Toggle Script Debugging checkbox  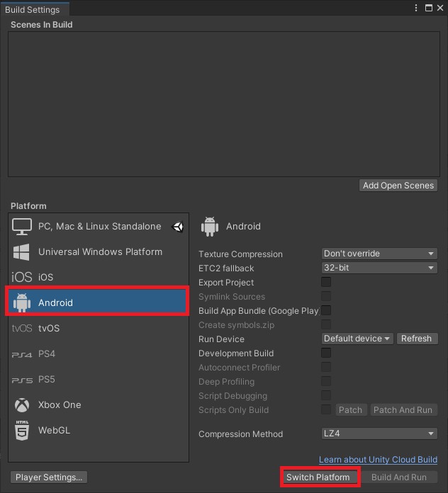[x=326, y=395]
